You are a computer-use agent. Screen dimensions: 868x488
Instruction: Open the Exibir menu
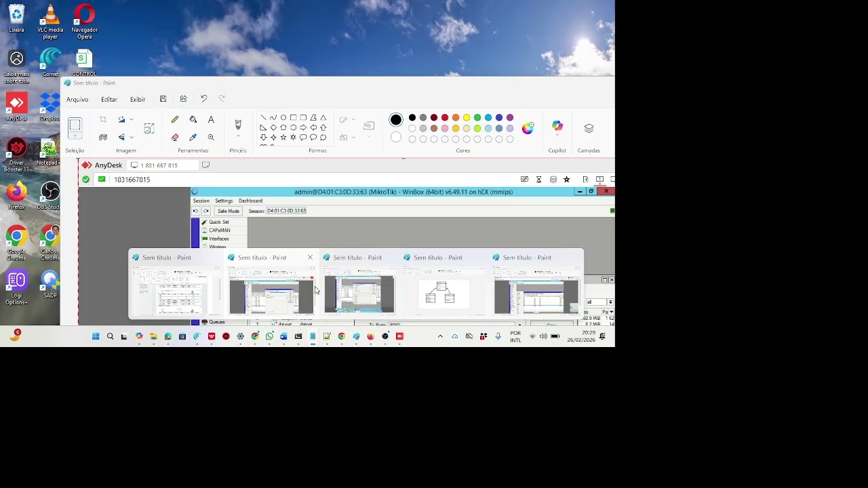[138, 100]
